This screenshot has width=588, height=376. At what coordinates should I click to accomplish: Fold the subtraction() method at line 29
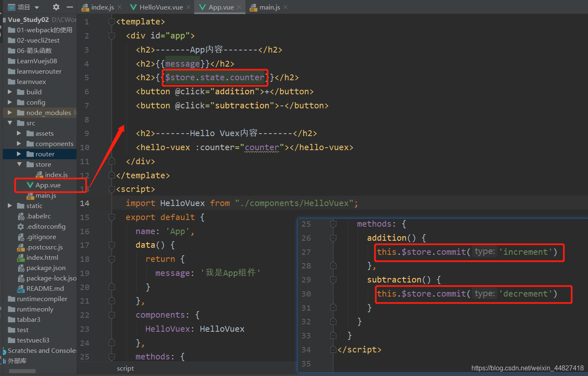pyautogui.click(x=333, y=280)
